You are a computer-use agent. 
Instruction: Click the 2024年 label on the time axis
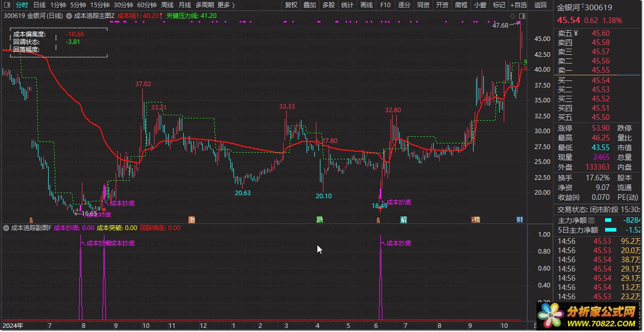pyautogui.click(x=12, y=326)
